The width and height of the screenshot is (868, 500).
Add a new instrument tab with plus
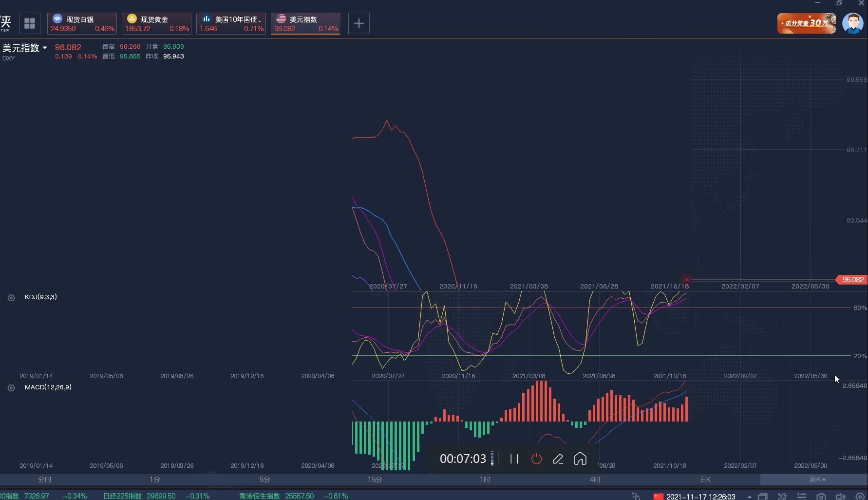(359, 23)
